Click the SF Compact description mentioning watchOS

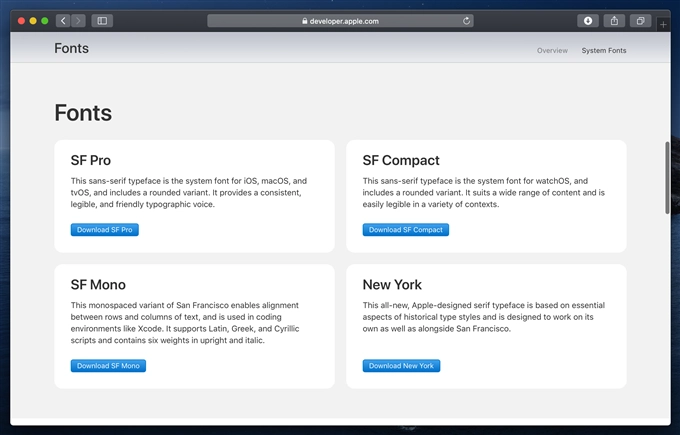484,193
